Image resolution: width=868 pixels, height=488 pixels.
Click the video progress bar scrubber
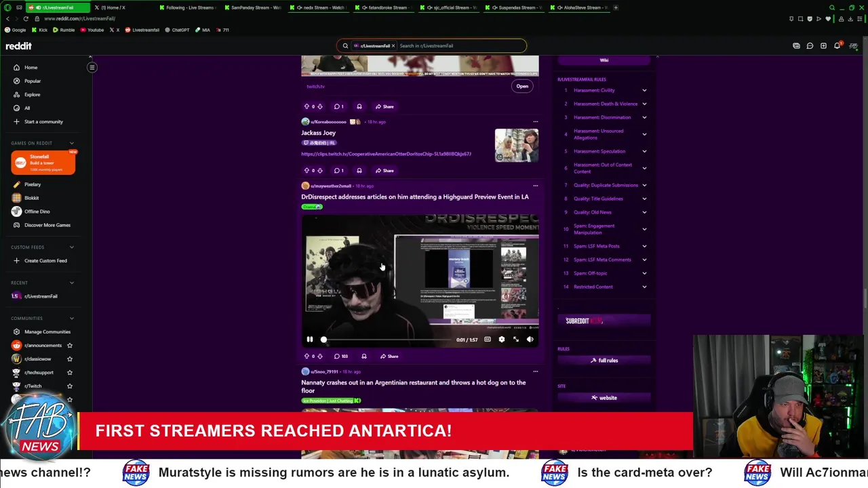pos(323,340)
